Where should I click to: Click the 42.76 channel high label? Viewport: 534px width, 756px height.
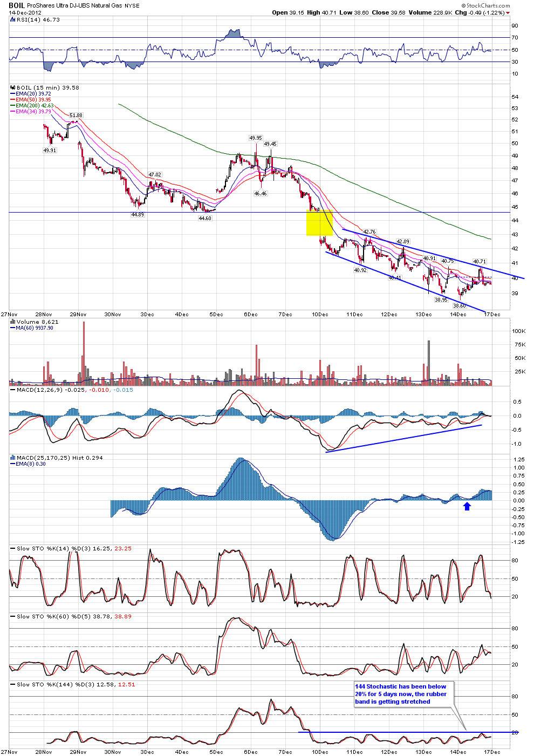tap(369, 232)
